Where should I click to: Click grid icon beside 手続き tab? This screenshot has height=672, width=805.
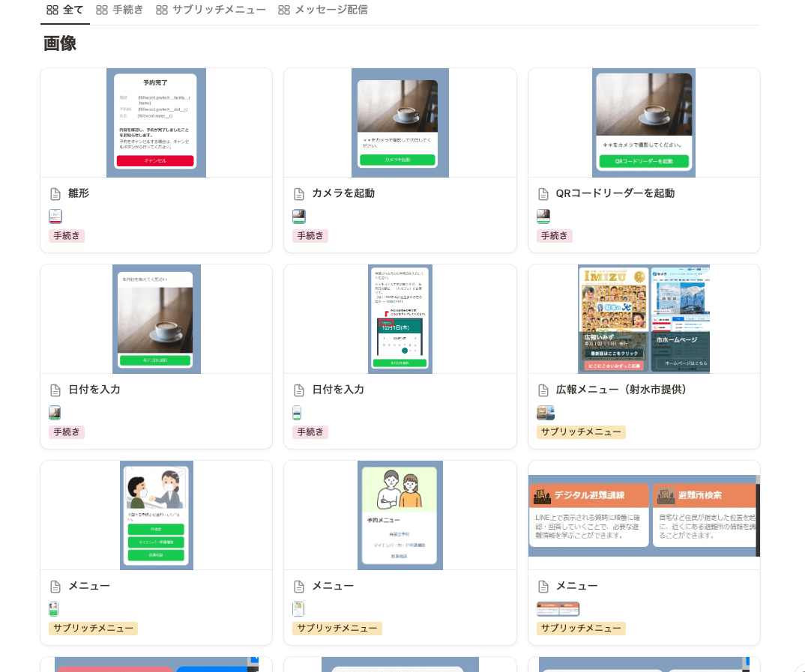[x=102, y=10]
